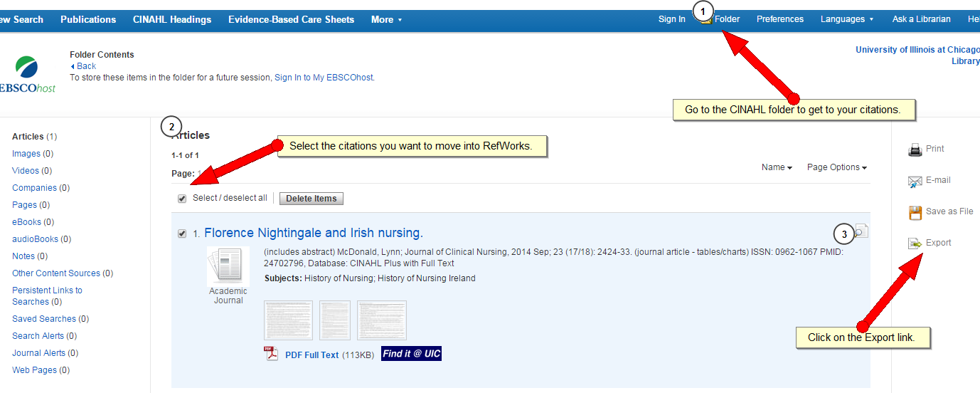This screenshot has width=980, height=393.
Task: Open the Languages dropdown menu
Action: (x=847, y=19)
